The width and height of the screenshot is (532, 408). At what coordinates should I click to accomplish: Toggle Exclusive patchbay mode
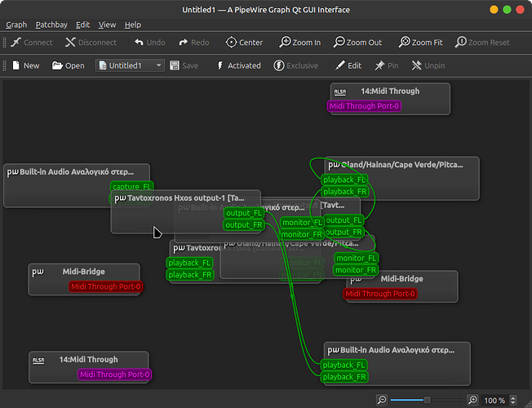coord(296,65)
